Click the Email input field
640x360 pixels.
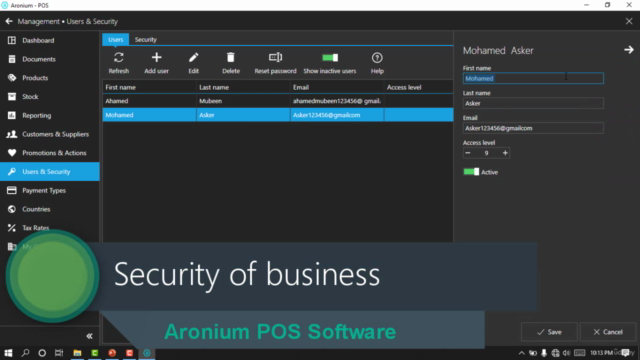coord(533,128)
